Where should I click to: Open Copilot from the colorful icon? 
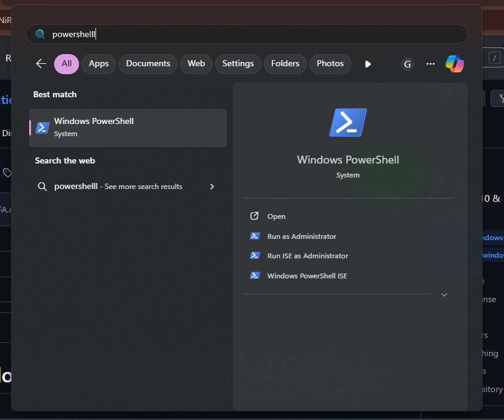[x=454, y=64]
